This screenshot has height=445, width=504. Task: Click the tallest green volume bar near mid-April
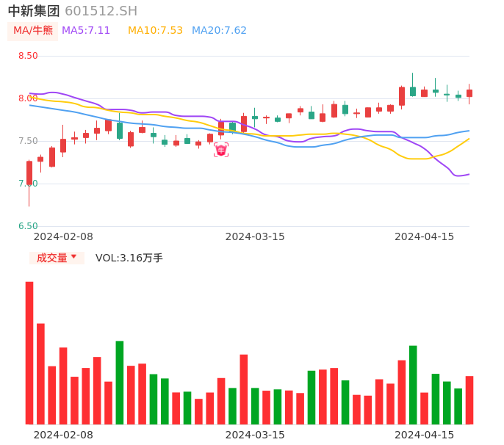pyautogui.click(x=413, y=384)
